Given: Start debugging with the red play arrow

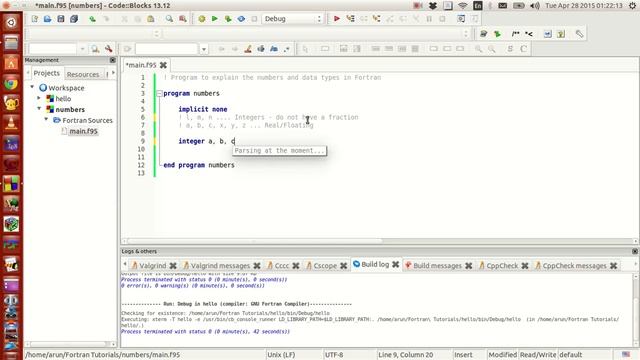Looking at the screenshot, I should [x=337, y=19].
